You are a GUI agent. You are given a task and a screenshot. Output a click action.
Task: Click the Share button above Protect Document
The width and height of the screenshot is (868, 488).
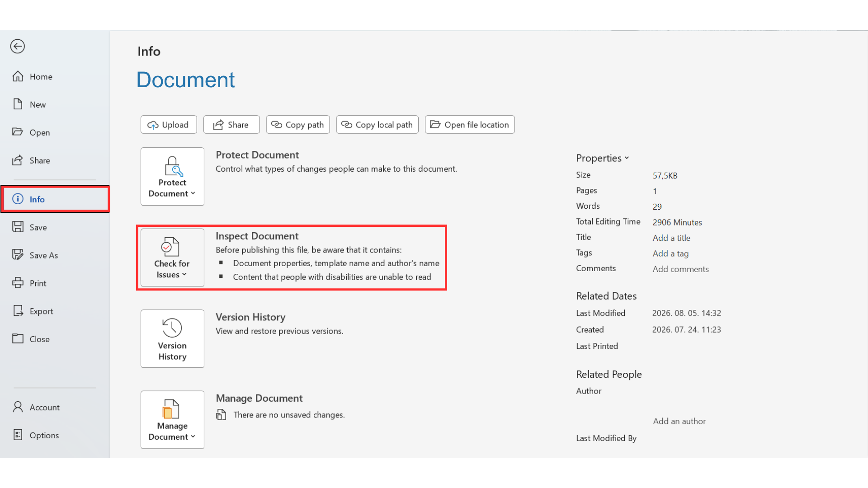[231, 125]
